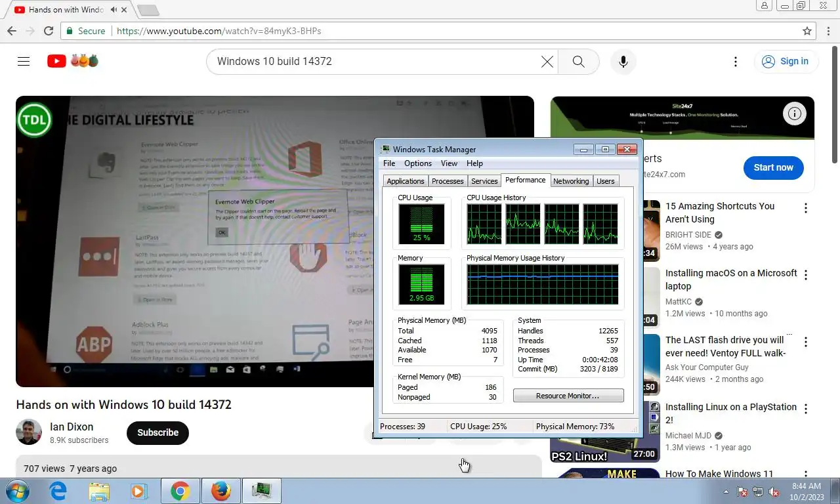Click the CPU Usage 25% meter

click(421, 224)
